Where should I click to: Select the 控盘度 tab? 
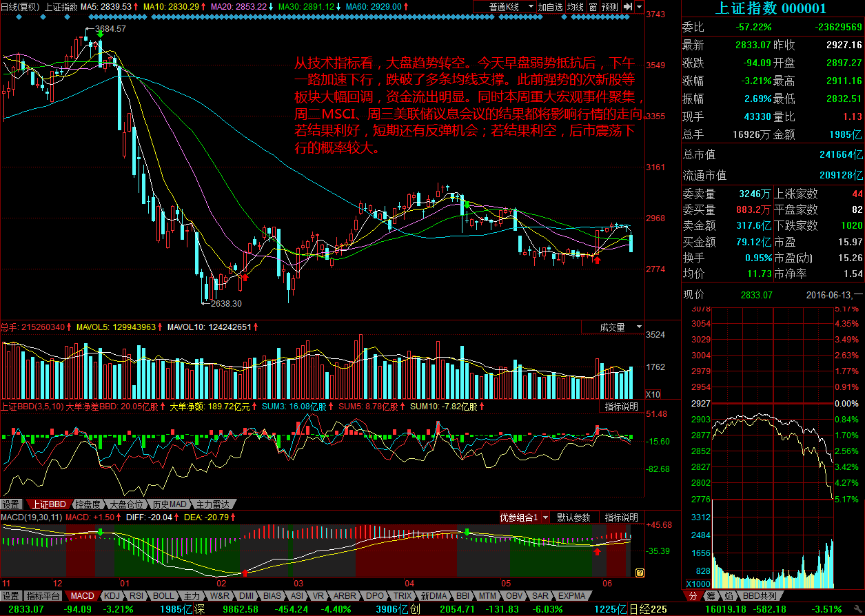click(88, 504)
